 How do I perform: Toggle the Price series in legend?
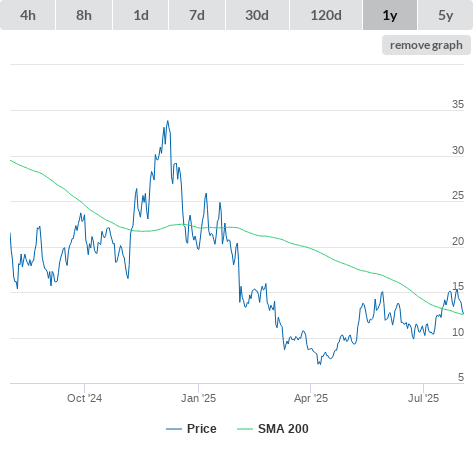pos(202,429)
